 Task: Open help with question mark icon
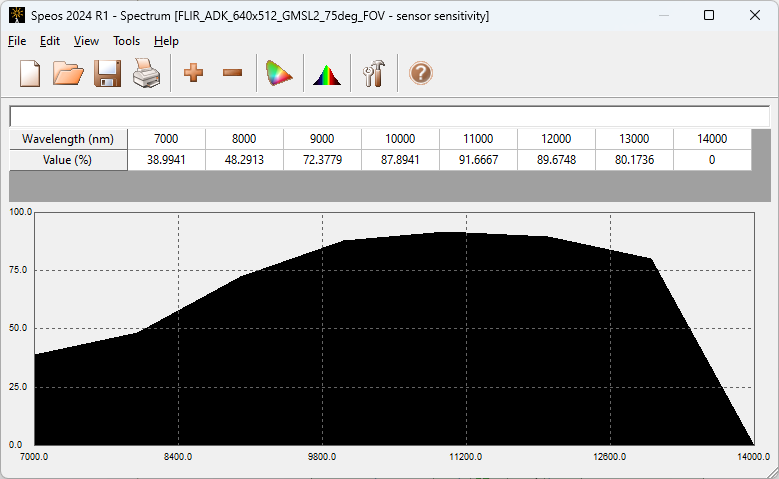pyautogui.click(x=421, y=74)
